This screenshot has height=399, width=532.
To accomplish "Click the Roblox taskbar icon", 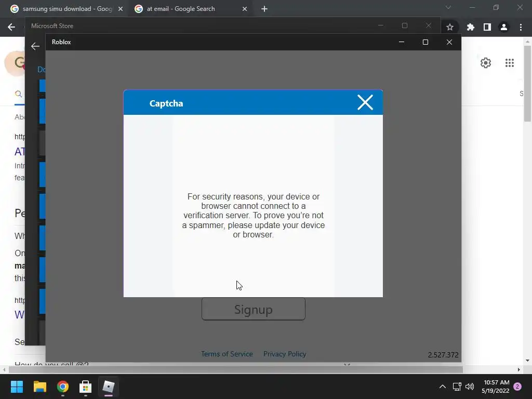I will tap(109, 387).
